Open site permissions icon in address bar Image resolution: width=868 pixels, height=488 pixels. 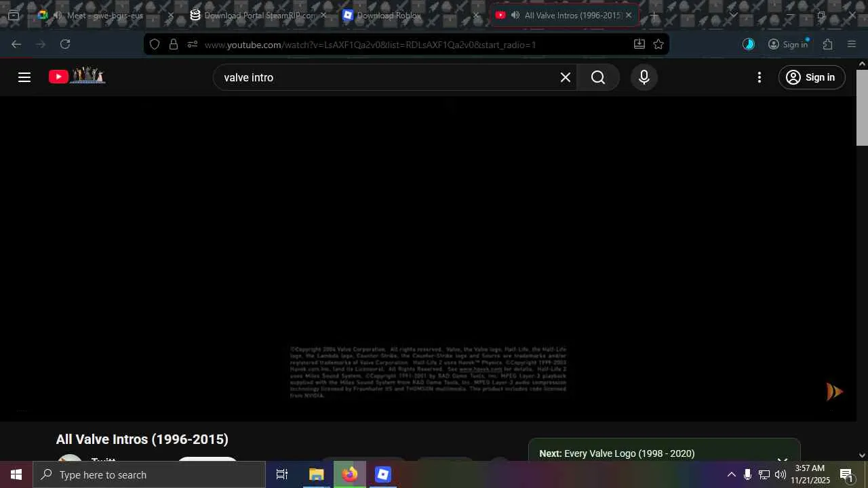tap(193, 44)
